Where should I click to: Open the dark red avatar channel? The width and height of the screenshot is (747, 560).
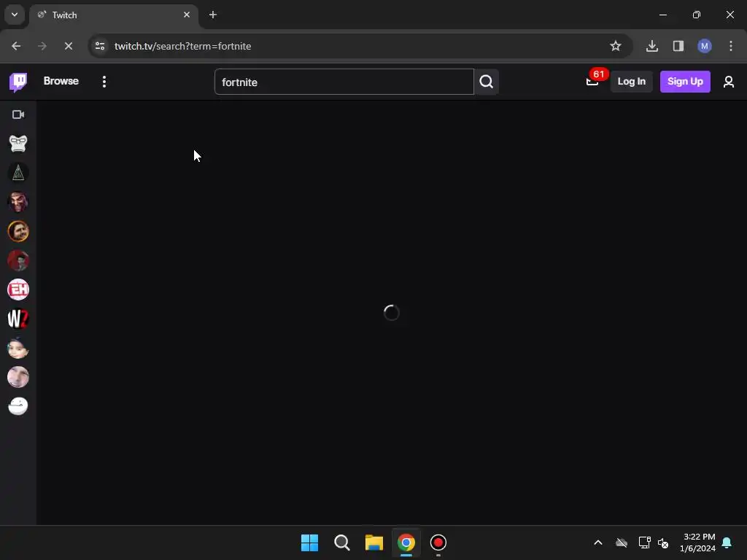[18, 260]
